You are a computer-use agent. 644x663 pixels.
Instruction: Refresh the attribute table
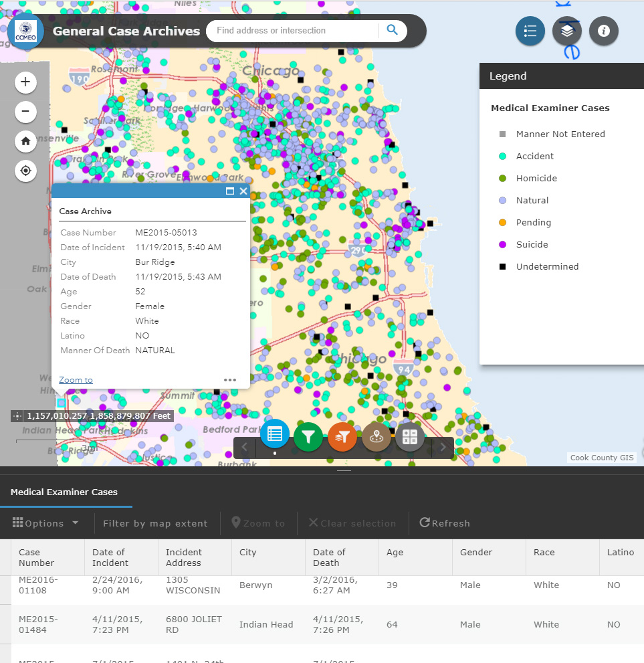pyautogui.click(x=445, y=523)
